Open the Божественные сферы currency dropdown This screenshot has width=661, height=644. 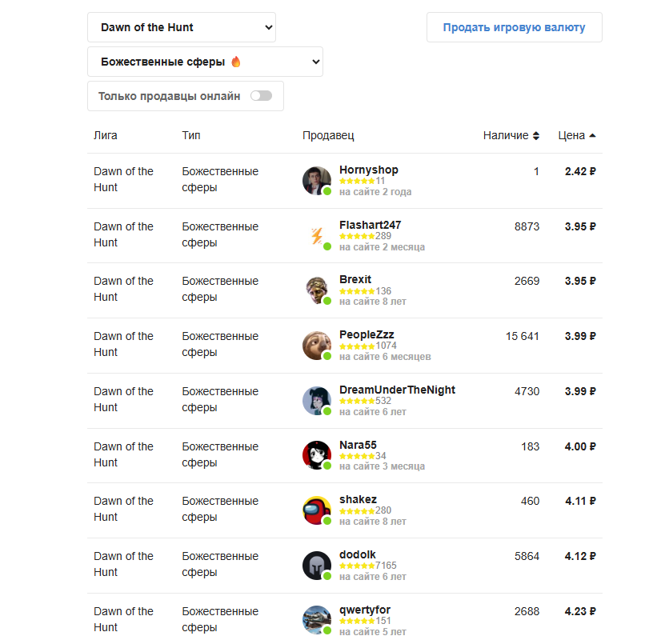(205, 62)
